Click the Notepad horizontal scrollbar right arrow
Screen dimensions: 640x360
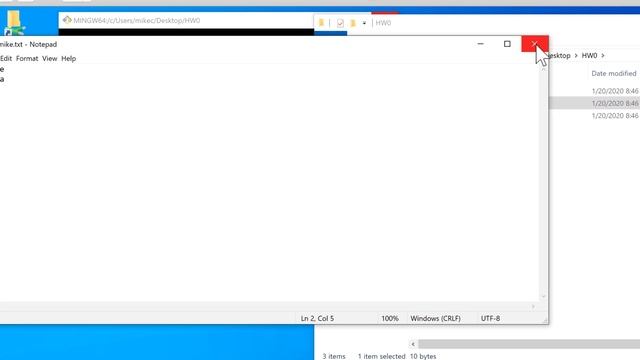(x=533, y=307)
